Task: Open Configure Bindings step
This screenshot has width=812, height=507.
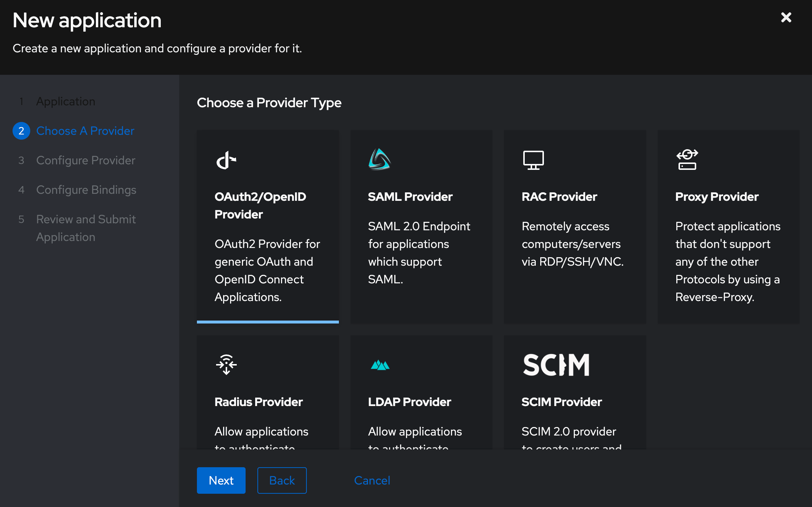Action: 86,190
